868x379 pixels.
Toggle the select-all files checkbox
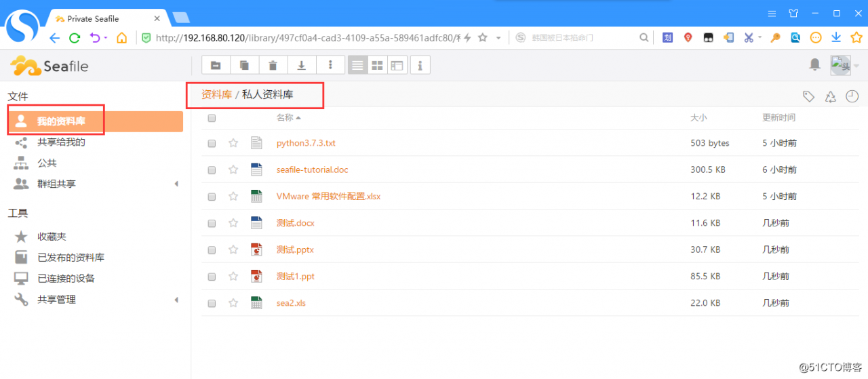212,118
